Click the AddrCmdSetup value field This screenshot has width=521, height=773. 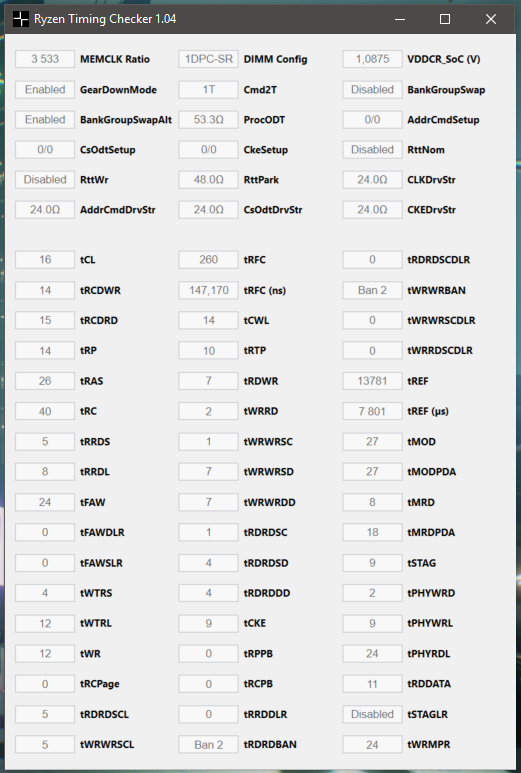tap(372, 120)
